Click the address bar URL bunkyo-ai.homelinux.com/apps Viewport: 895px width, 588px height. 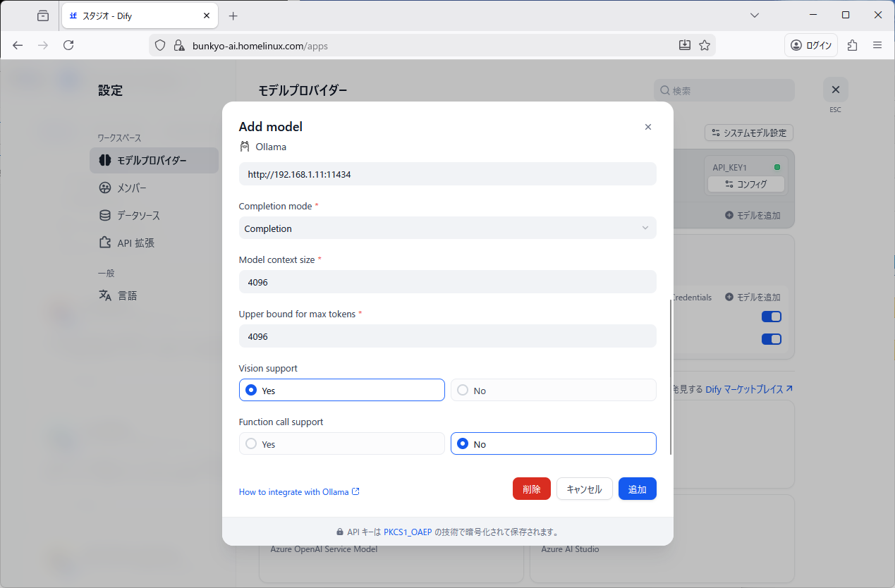[x=260, y=46]
